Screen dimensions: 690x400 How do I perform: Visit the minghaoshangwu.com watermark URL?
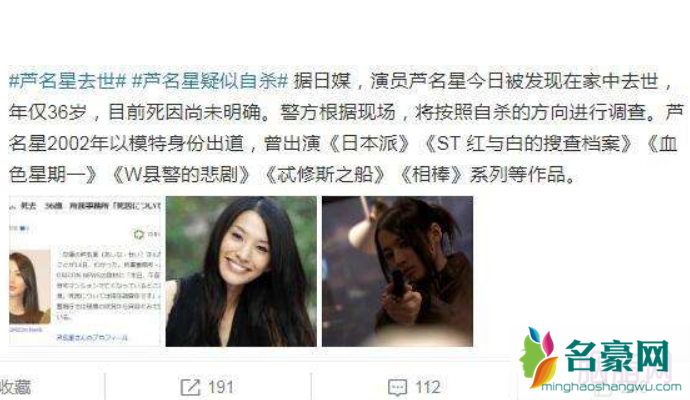coord(611,387)
